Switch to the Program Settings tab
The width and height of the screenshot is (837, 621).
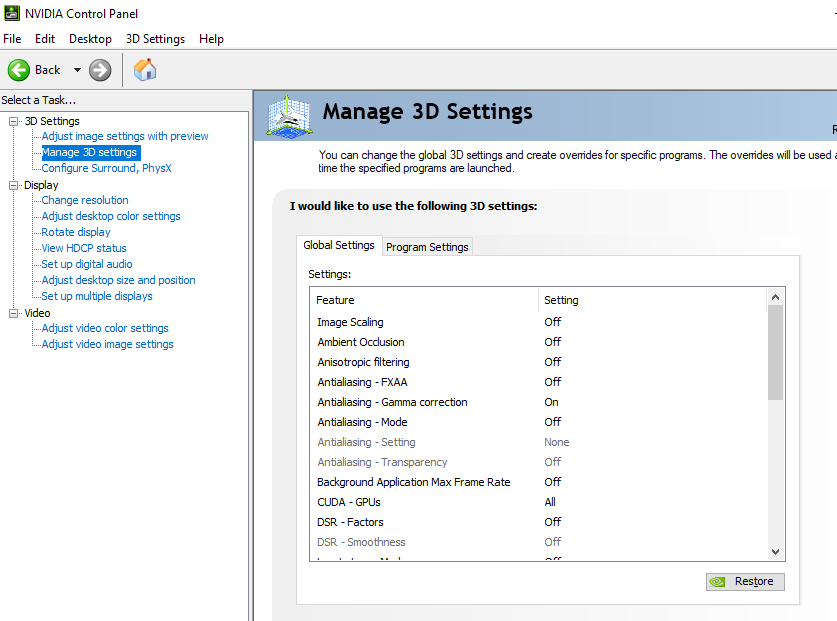click(427, 247)
